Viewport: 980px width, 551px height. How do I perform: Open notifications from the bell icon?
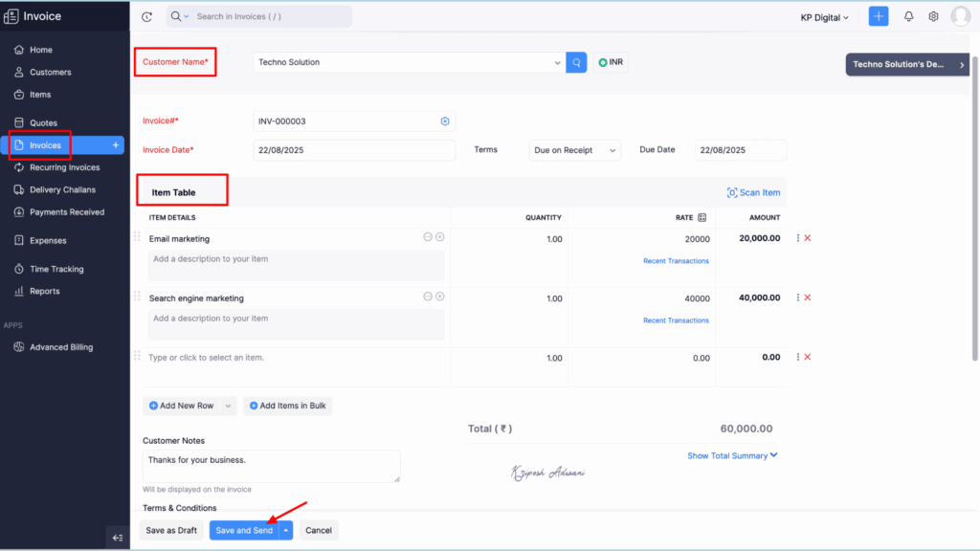(x=906, y=15)
